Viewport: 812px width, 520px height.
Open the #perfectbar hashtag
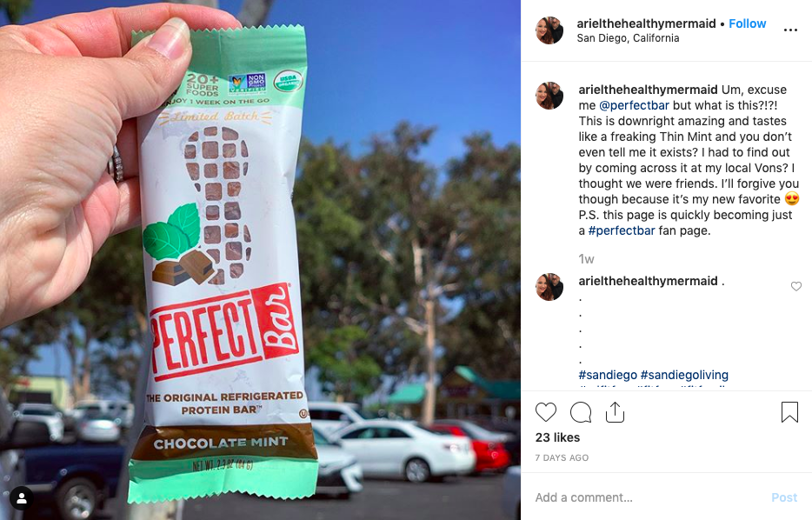pos(622,230)
